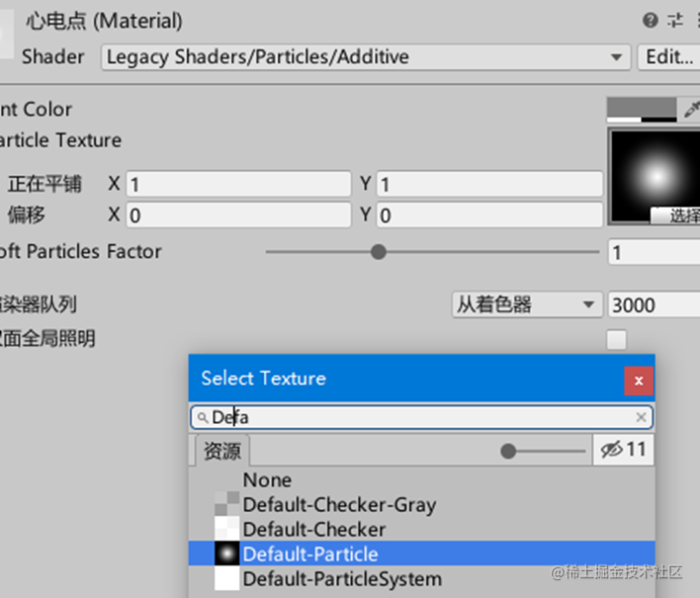This screenshot has width=700, height=598.
Task: Click the offset Y input field
Action: (x=489, y=215)
